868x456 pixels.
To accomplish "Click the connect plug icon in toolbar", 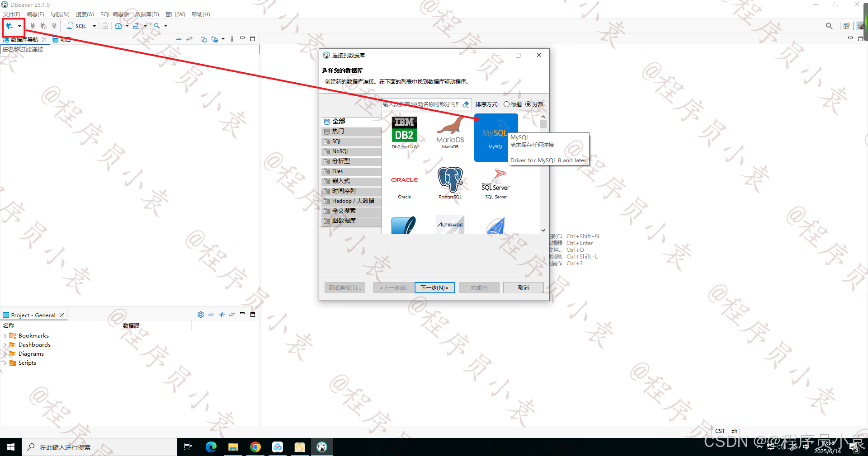I will [x=33, y=26].
